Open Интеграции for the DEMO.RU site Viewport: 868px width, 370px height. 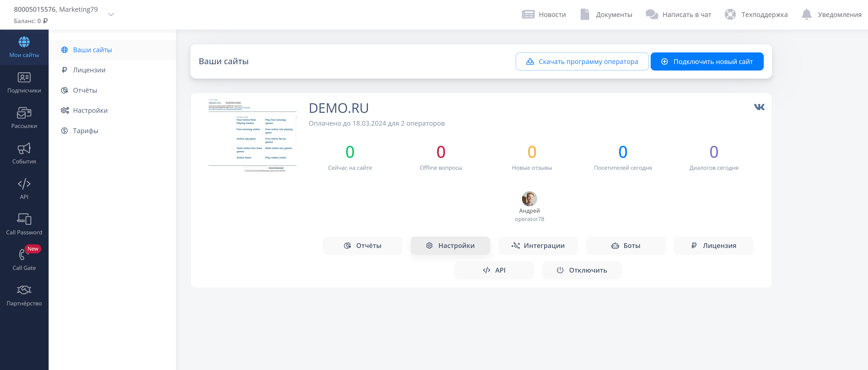(x=538, y=246)
